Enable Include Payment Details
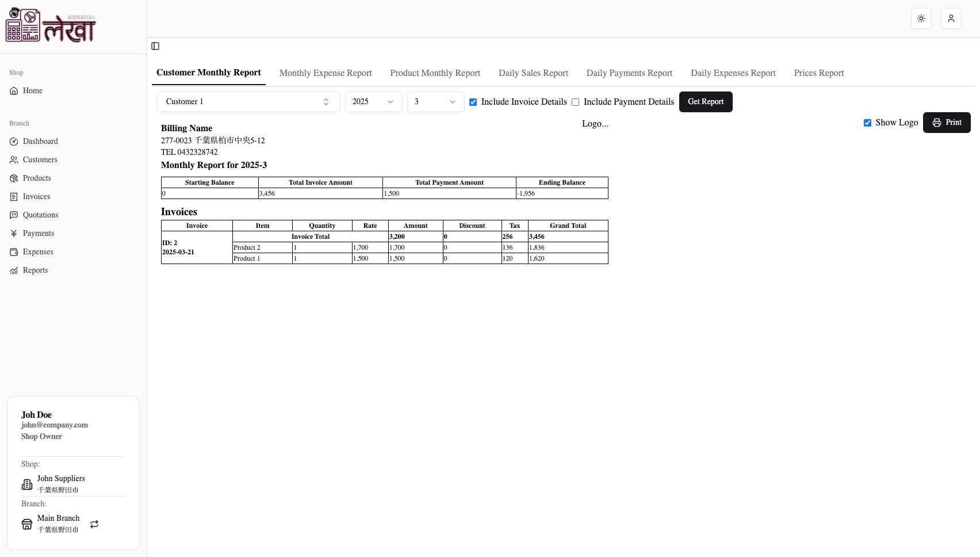Viewport: 980px width, 557px height. pos(575,102)
